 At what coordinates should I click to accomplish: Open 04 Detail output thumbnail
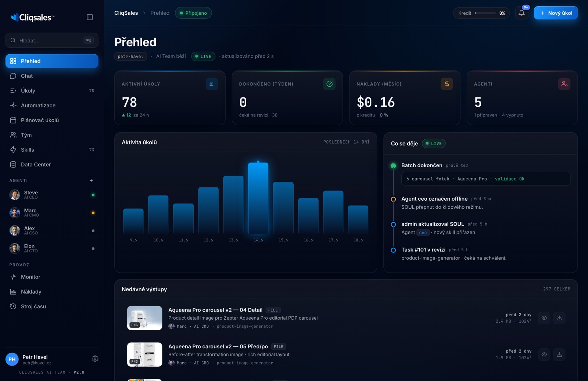(x=144, y=318)
